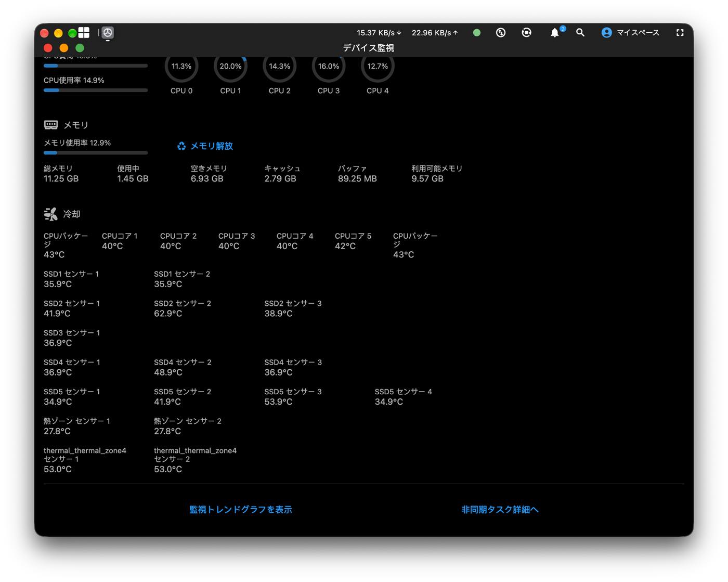Click the cooling fan section icon
This screenshot has width=728, height=582.
pyautogui.click(x=50, y=214)
